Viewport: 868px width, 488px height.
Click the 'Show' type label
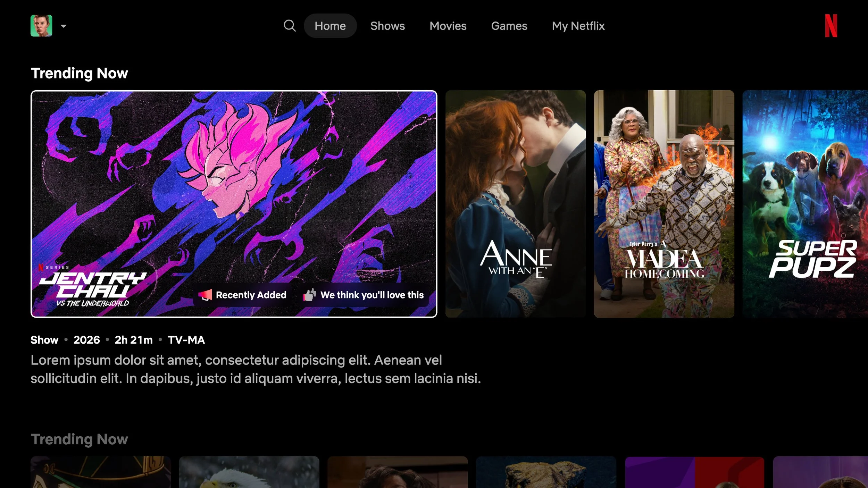pos(44,340)
